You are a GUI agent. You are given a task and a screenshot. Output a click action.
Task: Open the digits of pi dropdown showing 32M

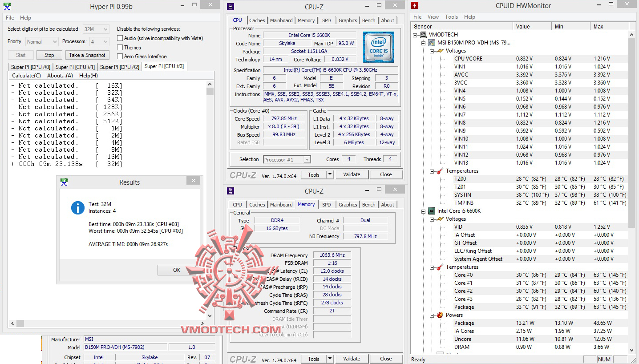105,28
